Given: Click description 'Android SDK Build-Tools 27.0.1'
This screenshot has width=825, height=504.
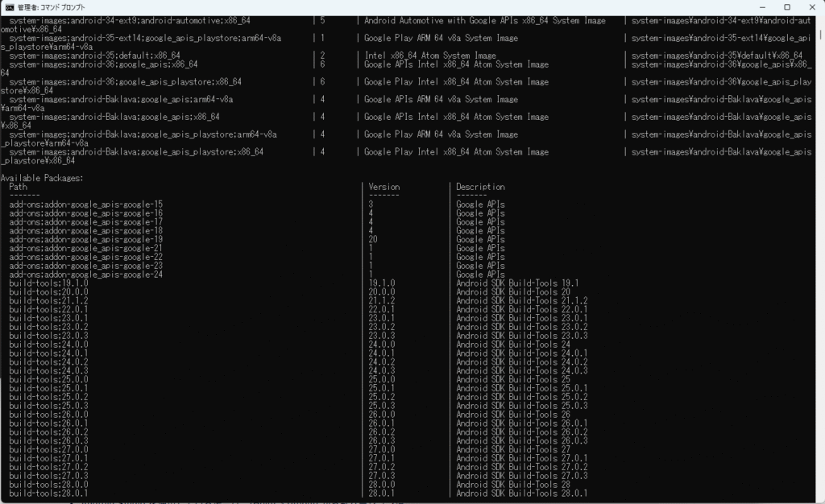Looking at the screenshot, I should (522, 458).
